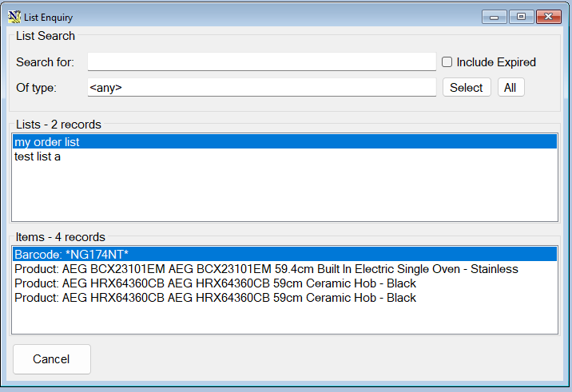
Task: Select the Barcode: *NG174NT* item
Action: [284, 254]
